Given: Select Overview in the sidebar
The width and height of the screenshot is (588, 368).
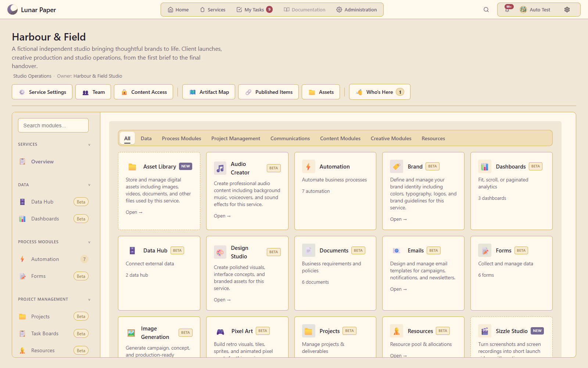Looking at the screenshot, I should coord(53,162).
